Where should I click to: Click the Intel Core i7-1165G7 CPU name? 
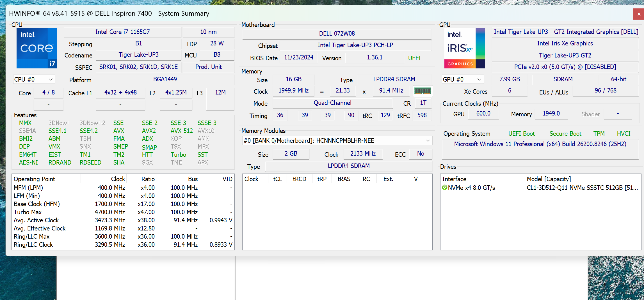click(123, 32)
